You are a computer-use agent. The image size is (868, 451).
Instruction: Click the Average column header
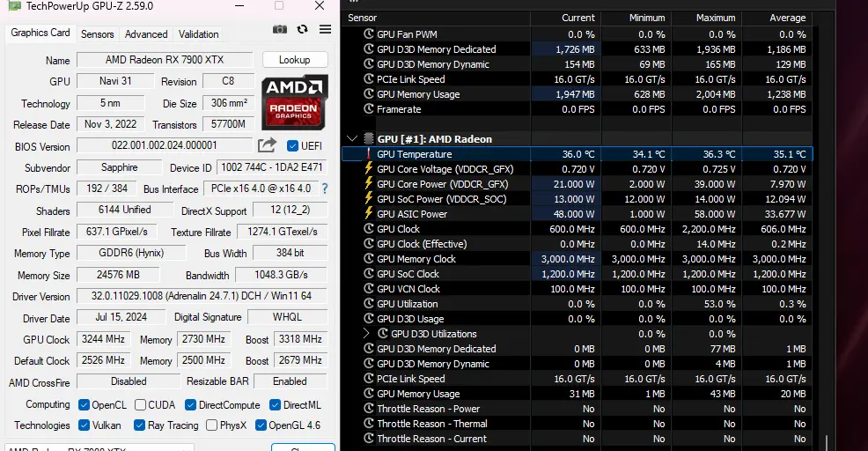pyautogui.click(x=777, y=18)
